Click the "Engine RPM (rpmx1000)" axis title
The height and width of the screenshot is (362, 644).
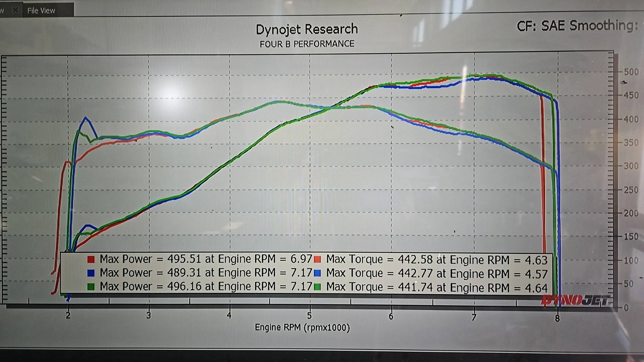click(302, 327)
